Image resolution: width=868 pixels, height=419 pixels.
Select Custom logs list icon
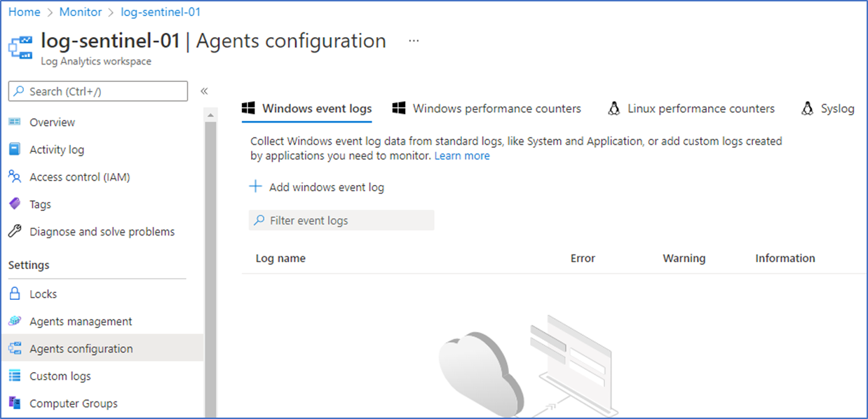pos(15,376)
